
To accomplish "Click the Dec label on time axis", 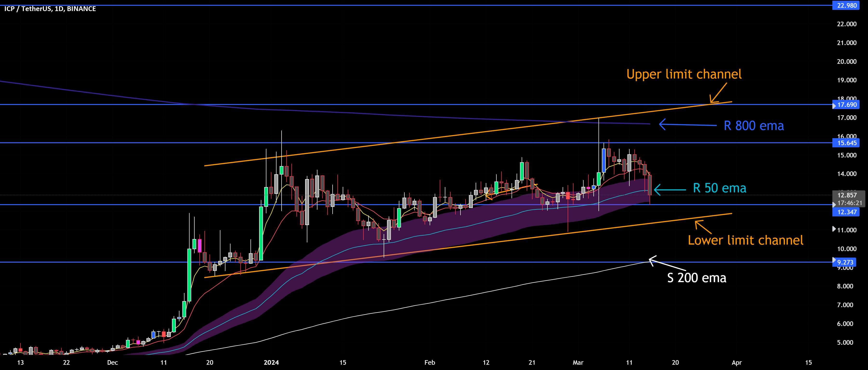I will pos(112,363).
